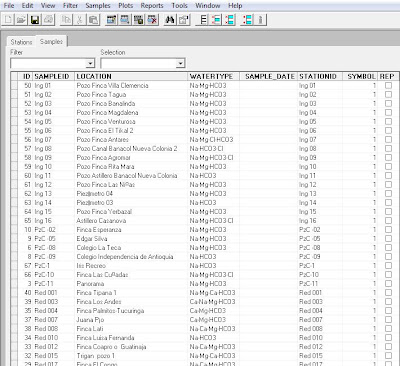Image resolution: width=400 pixels, height=366 pixels.
Task: Open the Samples menu
Action: (98, 6)
